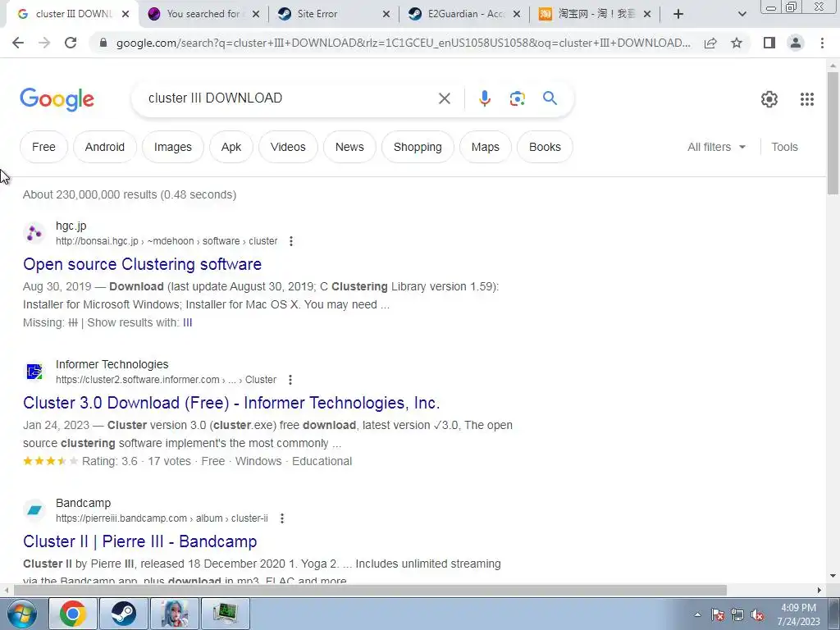Bookmark this page with the star icon
The height and width of the screenshot is (630, 840).
pos(737,43)
